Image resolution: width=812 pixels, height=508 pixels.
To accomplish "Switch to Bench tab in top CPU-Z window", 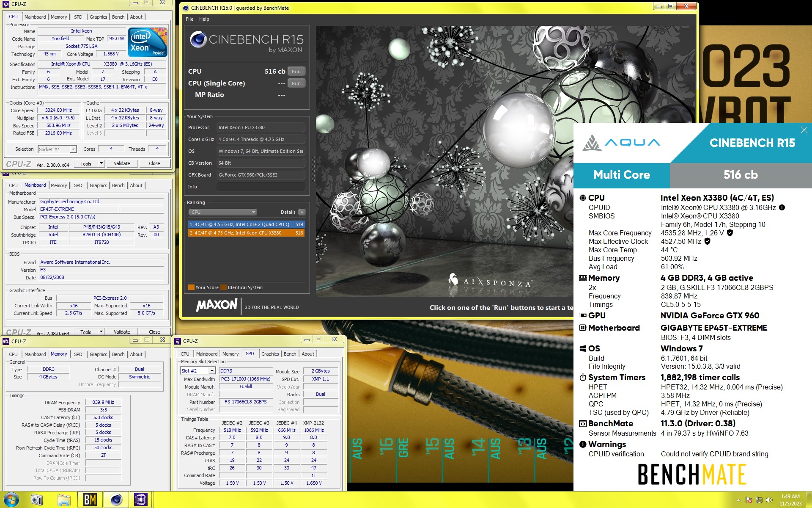I will click(118, 17).
